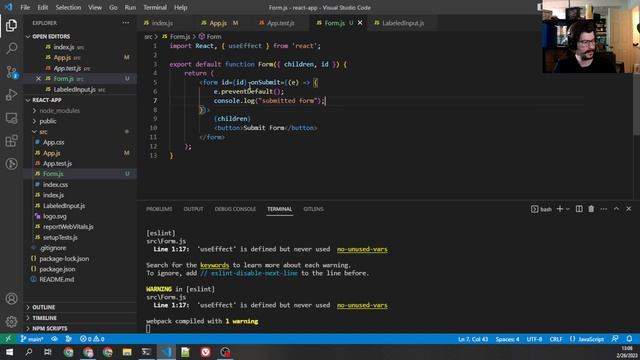Go to line via Ln 7, Col 43
Viewport: 640px width, 360px height.
[473, 339]
